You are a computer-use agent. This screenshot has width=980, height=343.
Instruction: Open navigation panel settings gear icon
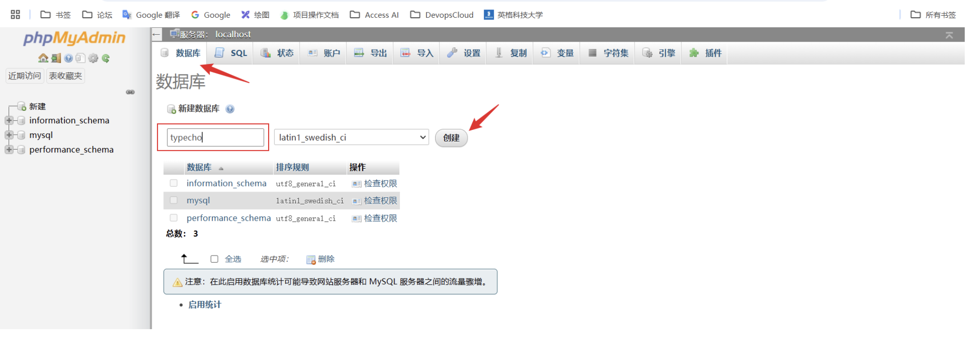[93, 58]
